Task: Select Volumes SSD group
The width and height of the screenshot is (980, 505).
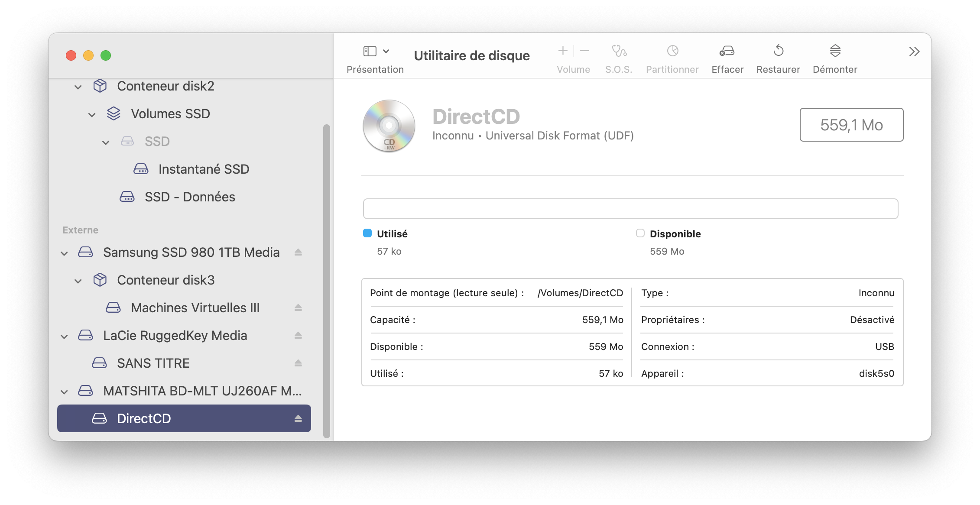Action: tap(184, 113)
